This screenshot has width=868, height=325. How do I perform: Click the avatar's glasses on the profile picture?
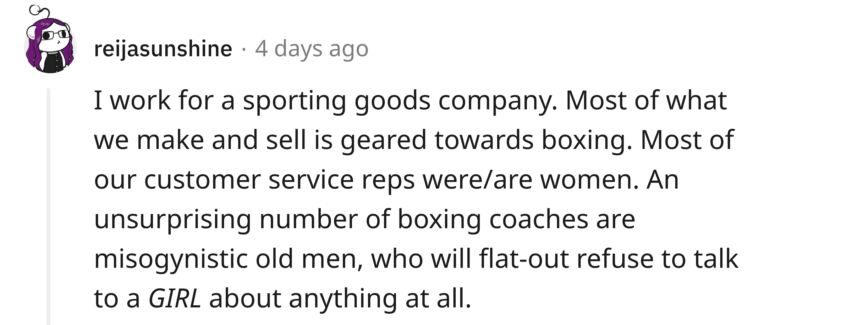click(x=56, y=35)
